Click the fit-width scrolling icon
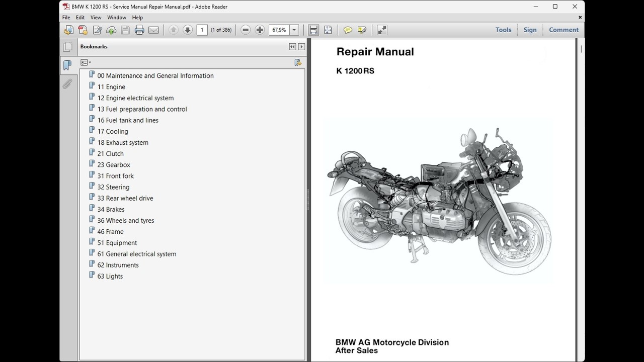The width and height of the screenshot is (644, 362). (x=313, y=30)
